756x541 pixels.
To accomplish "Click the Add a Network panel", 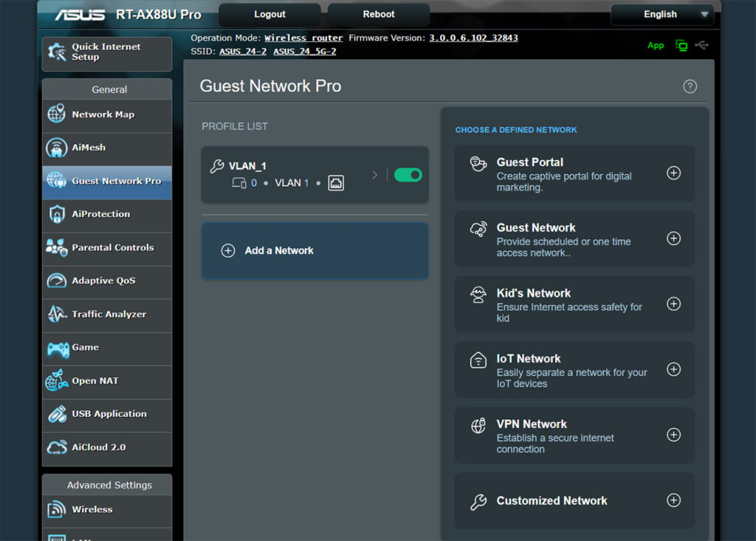I will point(315,250).
